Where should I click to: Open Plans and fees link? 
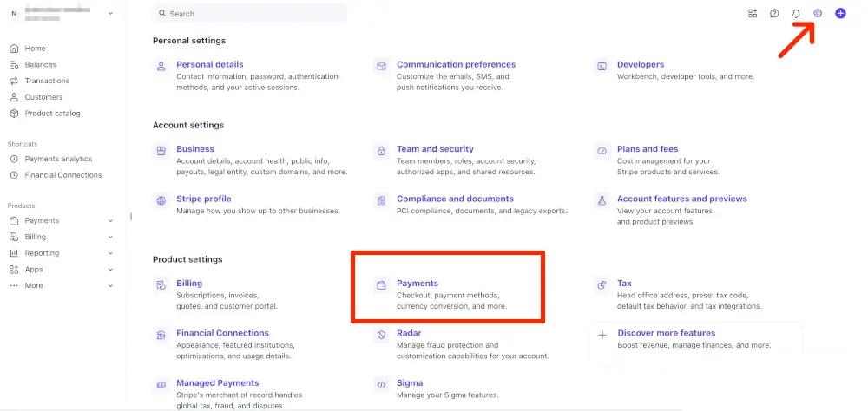click(648, 149)
